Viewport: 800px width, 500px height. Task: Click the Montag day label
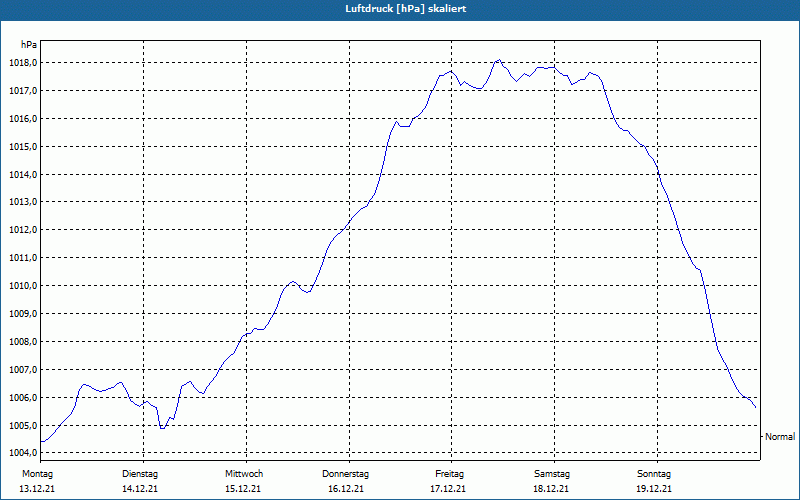pos(37,474)
